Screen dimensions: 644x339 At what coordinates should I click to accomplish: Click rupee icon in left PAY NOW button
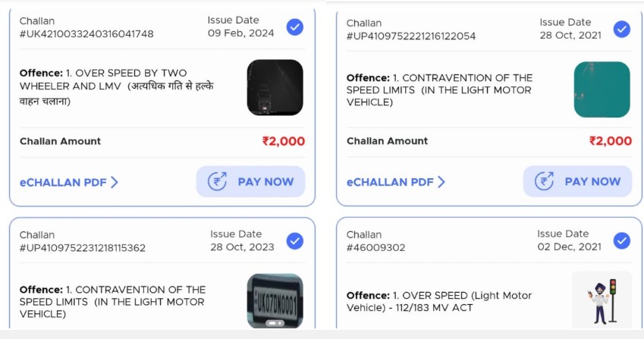[218, 182]
